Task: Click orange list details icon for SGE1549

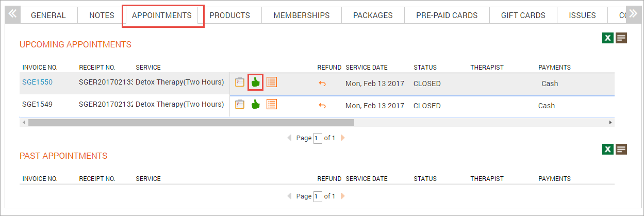Action: (x=272, y=105)
